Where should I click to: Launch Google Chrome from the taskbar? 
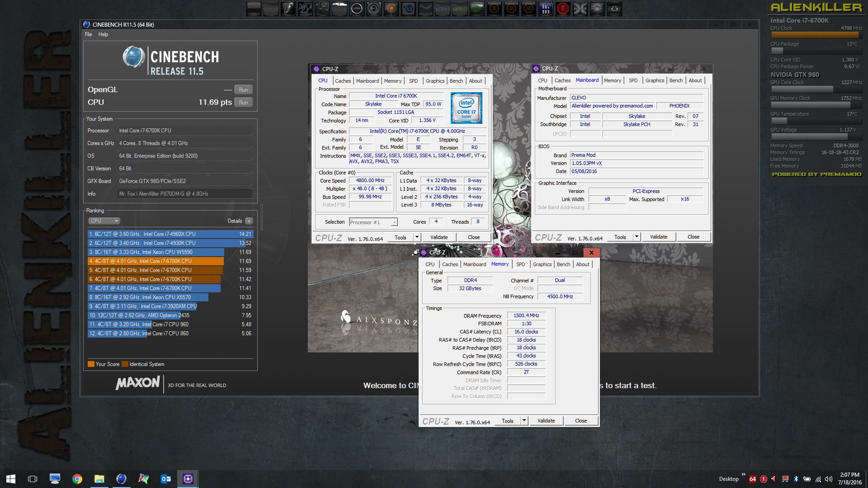click(77, 479)
